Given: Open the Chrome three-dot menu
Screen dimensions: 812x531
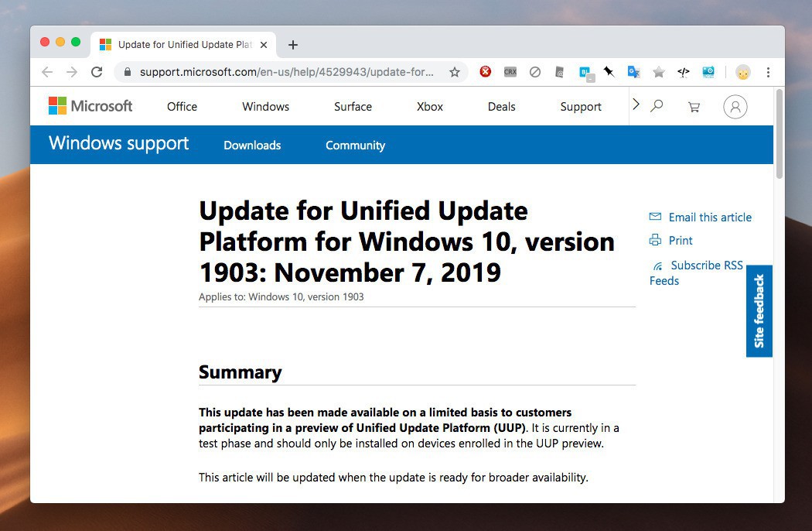Looking at the screenshot, I should pyautogui.click(x=768, y=72).
